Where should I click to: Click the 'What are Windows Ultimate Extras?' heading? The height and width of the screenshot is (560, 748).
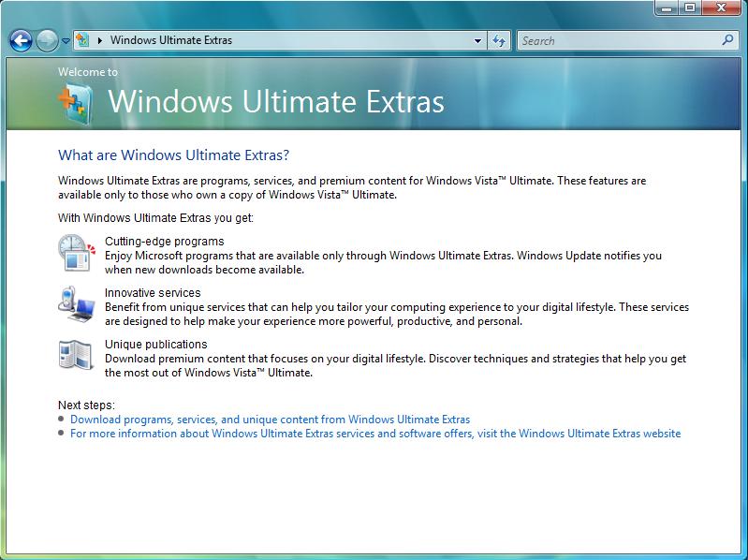173,155
